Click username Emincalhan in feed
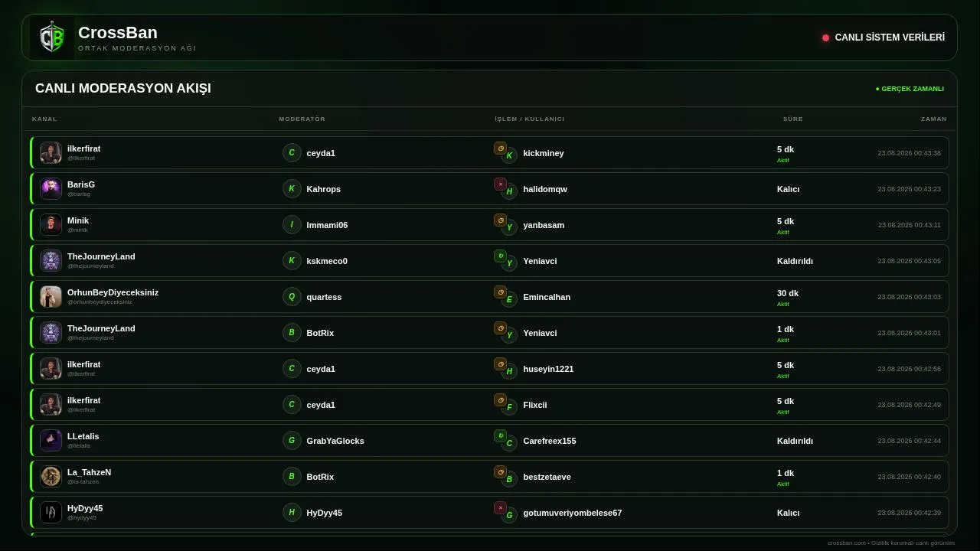The width and height of the screenshot is (980, 551). 547,297
